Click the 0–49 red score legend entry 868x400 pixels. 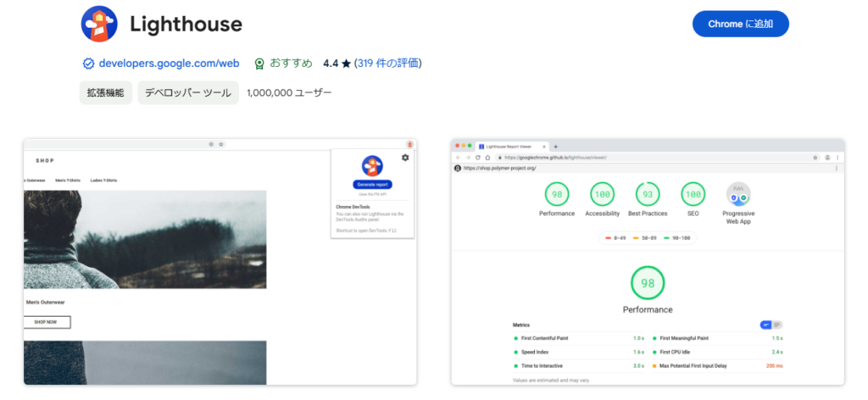tap(615, 238)
